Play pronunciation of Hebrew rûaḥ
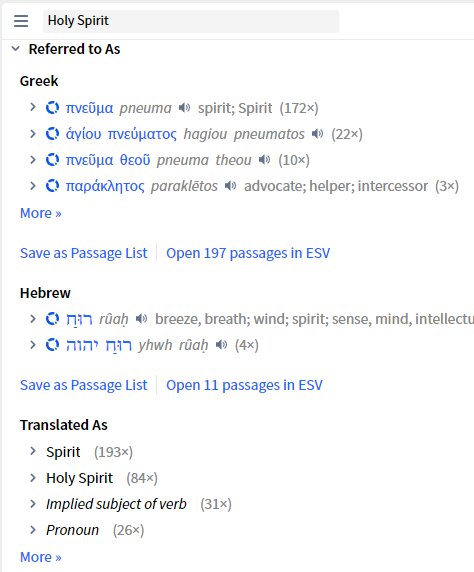 141,319
